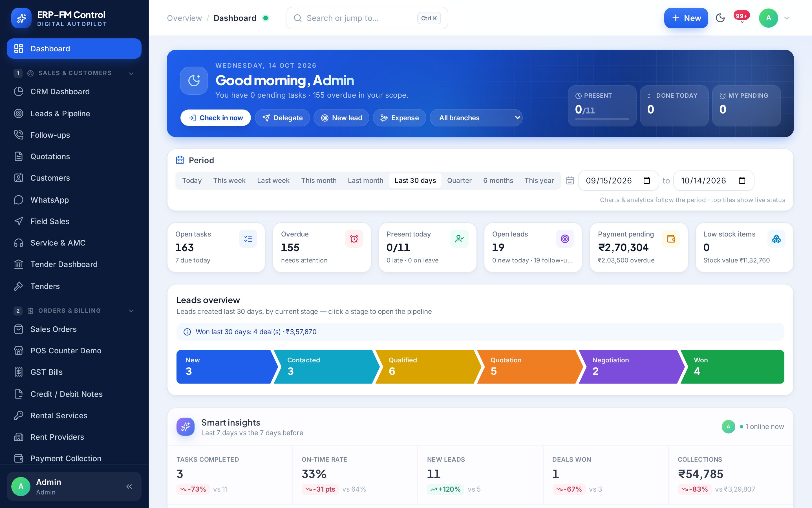Open Follow-ups page
The image size is (812, 508).
click(x=74, y=135)
